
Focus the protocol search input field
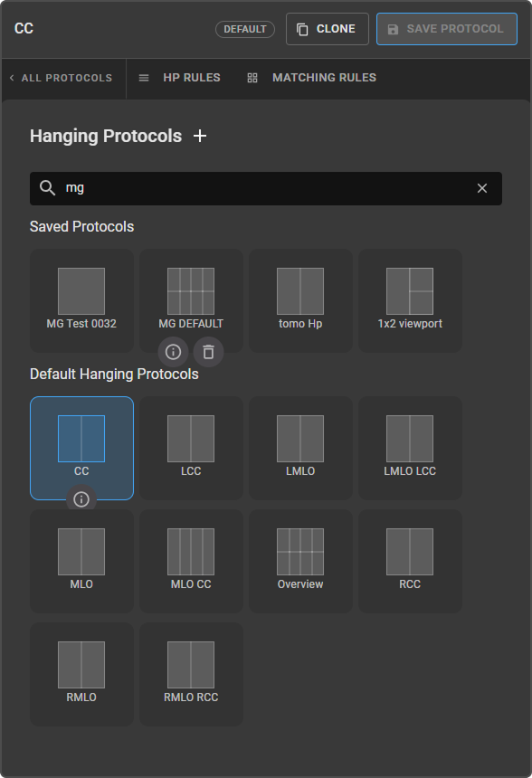point(266,188)
